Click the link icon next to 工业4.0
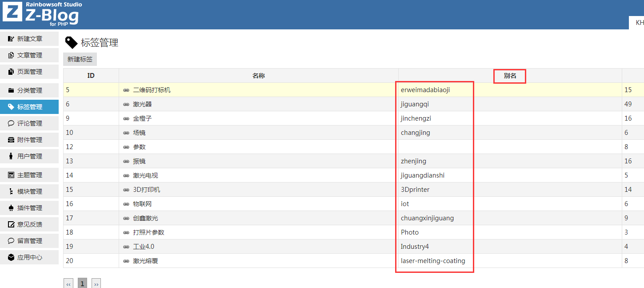This screenshot has height=288, width=644. coord(126,247)
